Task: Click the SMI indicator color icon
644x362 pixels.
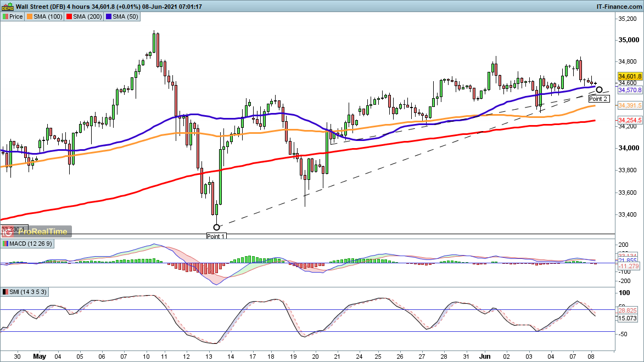Action: click(5, 292)
